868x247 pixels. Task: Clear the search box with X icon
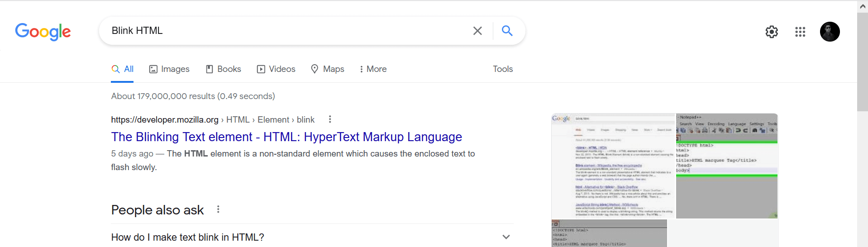477,31
